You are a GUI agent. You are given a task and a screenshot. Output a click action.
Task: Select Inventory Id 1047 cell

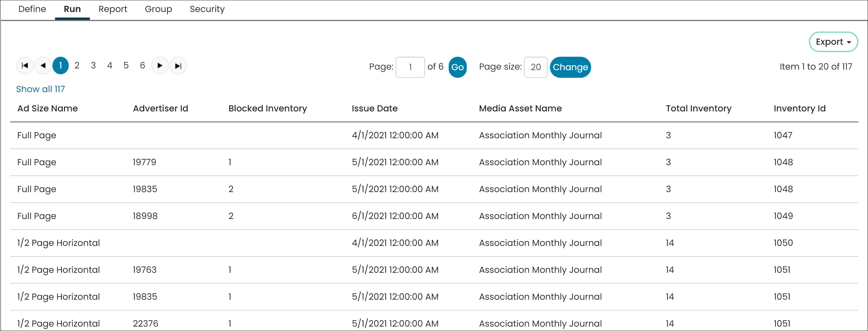[x=783, y=135]
